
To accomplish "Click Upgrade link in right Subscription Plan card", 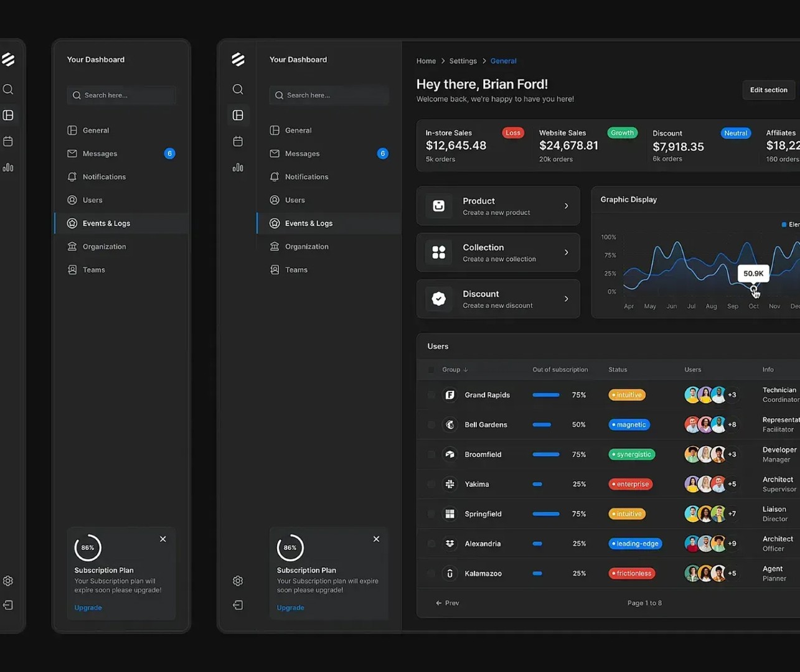I will [291, 607].
